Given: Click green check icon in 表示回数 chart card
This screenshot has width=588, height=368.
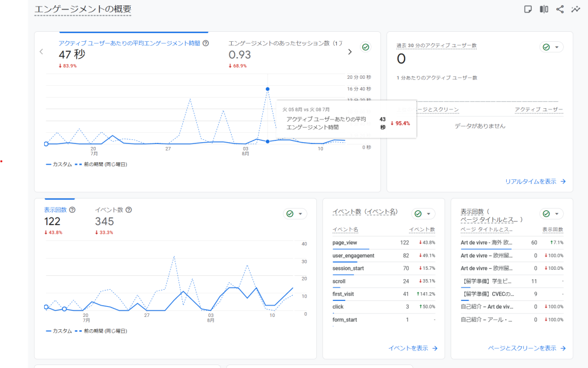Looking at the screenshot, I should coord(290,213).
